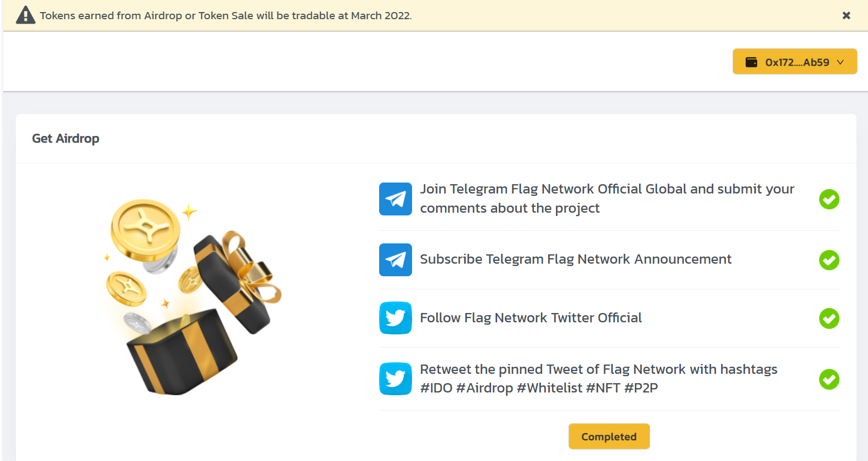Dismiss the token tradable notice banner
This screenshot has height=461, width=868.
click(846, 15)
